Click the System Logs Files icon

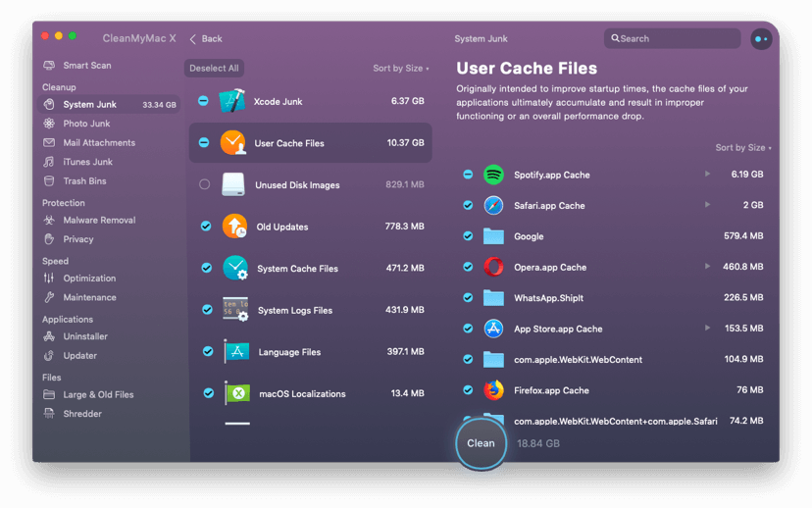point(235,310)
